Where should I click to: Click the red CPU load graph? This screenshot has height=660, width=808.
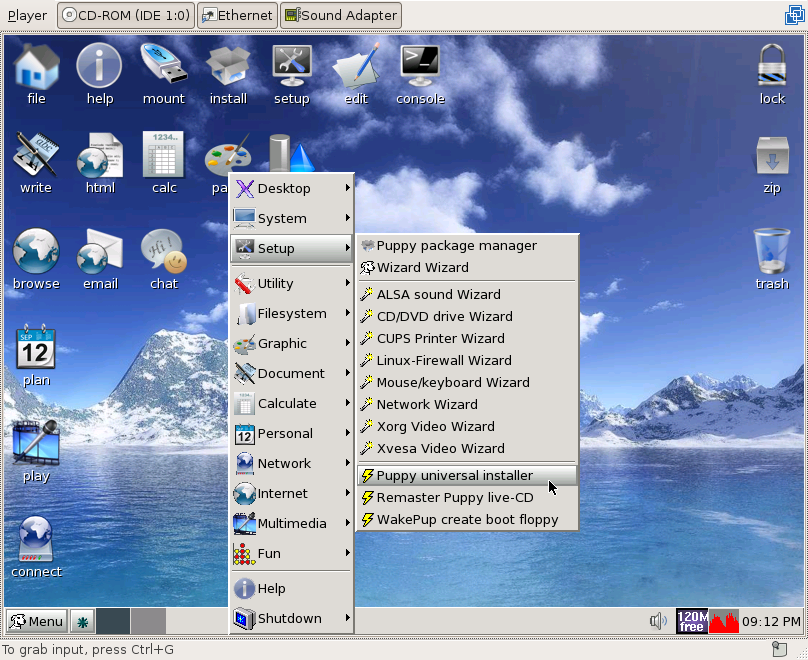pyautogui.click(x=724, y=621)
